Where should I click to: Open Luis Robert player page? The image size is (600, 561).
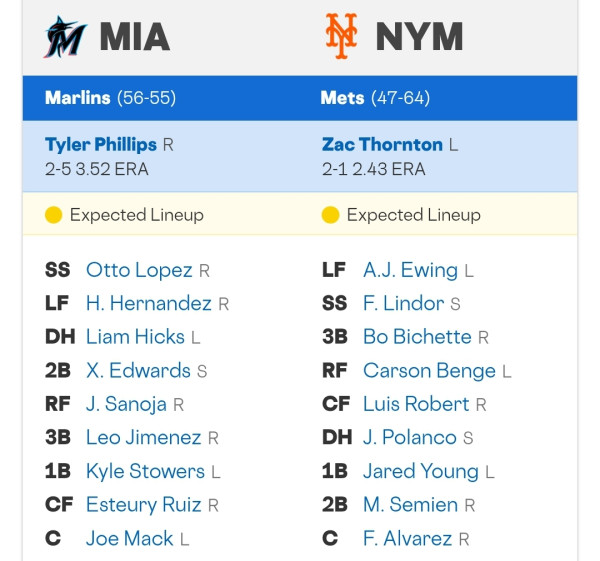pos(416,404)
